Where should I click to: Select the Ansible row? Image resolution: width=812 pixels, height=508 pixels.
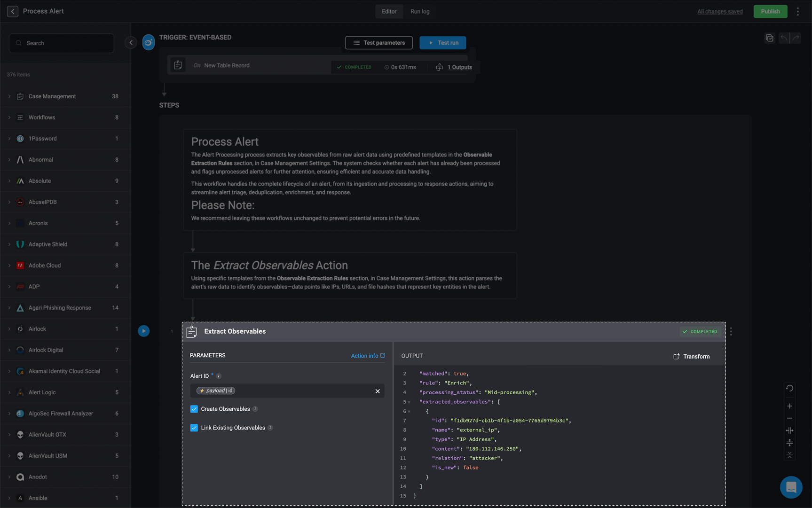click(x=65, y=498)
